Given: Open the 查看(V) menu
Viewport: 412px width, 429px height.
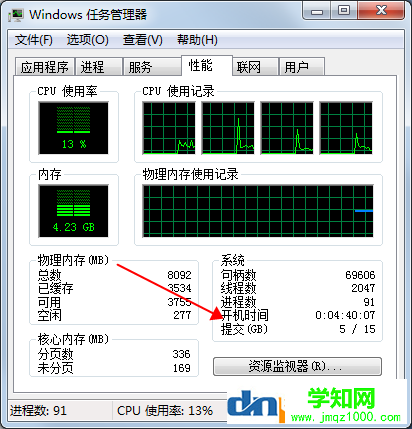Looking at the screenshot, I should coord(143,40).
